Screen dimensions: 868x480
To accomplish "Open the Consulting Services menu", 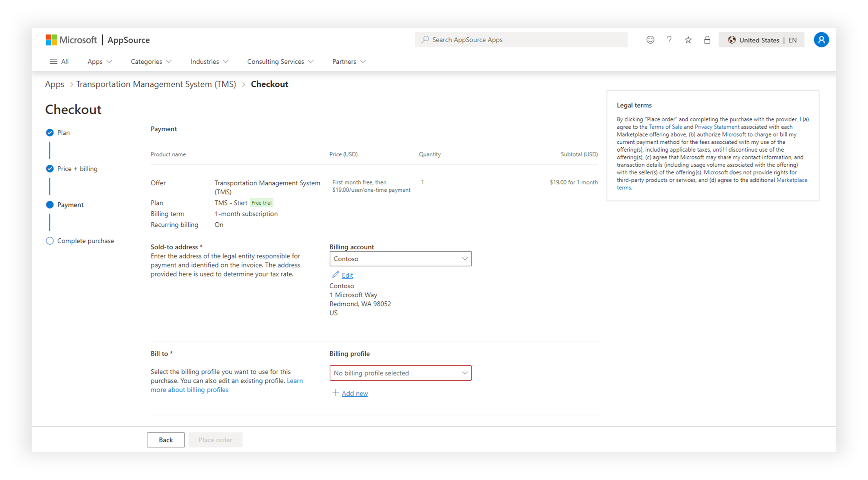I will point(280,62).
